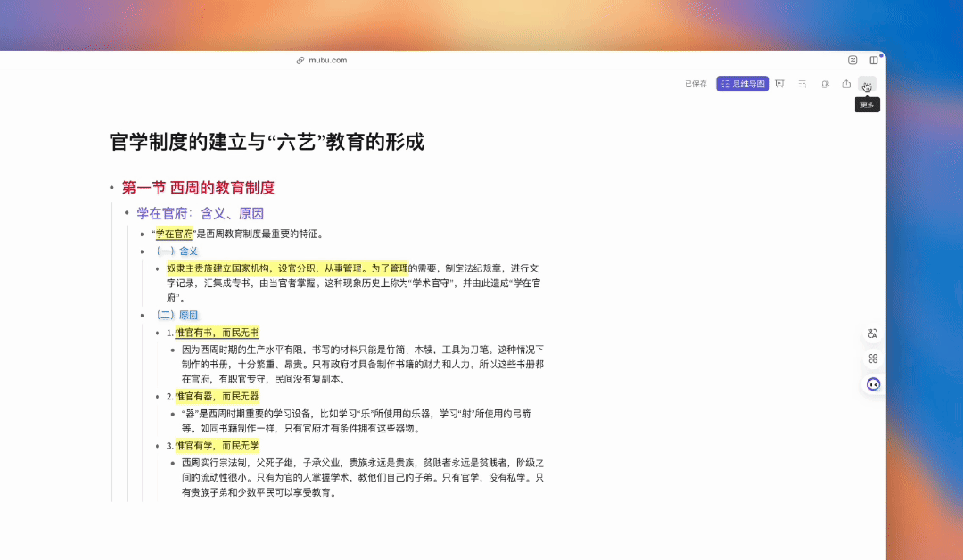This screenshot has height=560, width=963.
Task: Collapse the 第一节 西周的教育制度 bullet
Action: (111, 188)
